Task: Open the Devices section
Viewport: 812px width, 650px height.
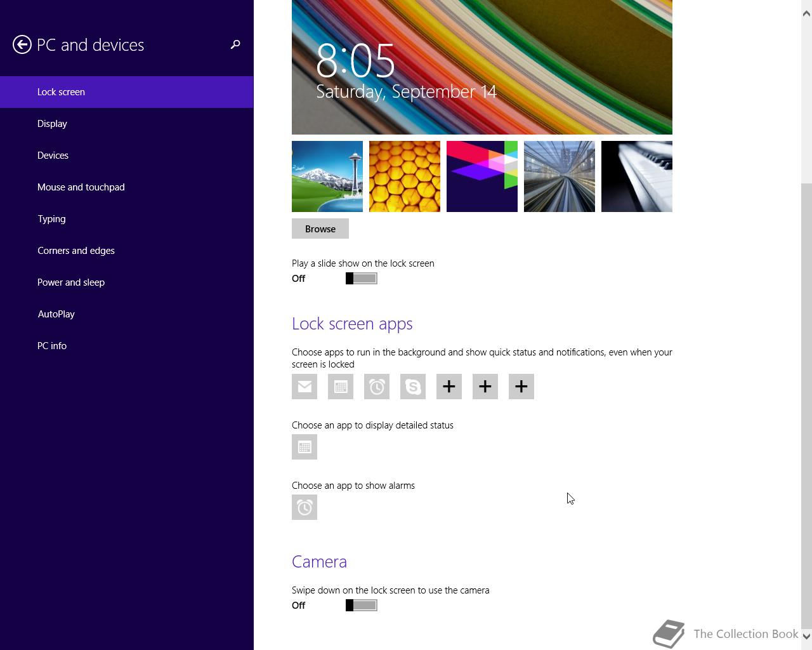Action: 127,156
